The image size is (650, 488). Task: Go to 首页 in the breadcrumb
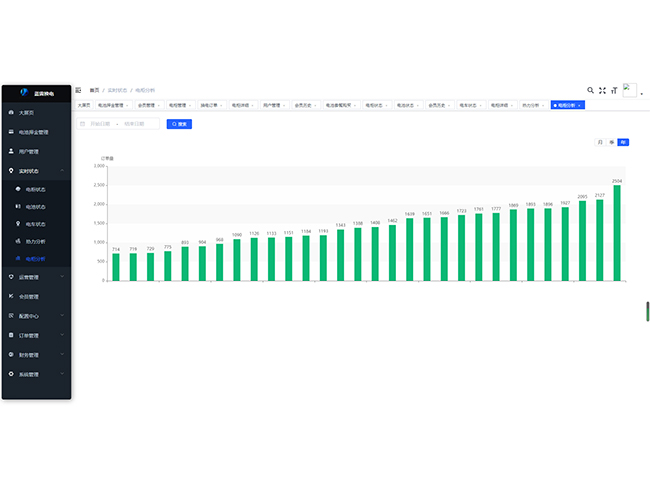[95, 90]
